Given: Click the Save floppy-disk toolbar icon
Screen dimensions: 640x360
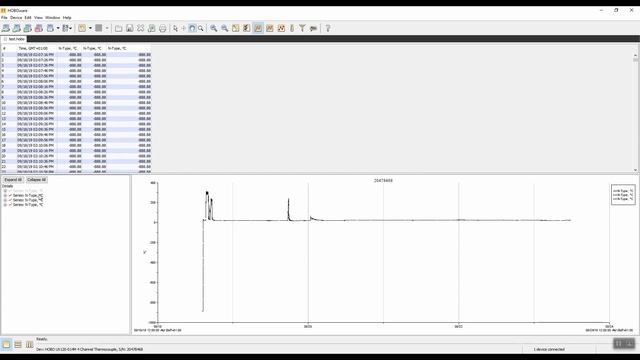Looking at the screenshot, I should pos(129,28).
